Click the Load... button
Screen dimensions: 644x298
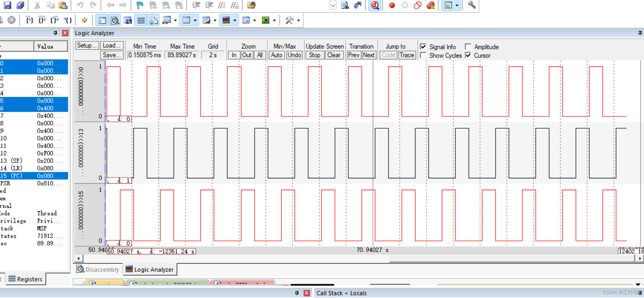point(112,45)
